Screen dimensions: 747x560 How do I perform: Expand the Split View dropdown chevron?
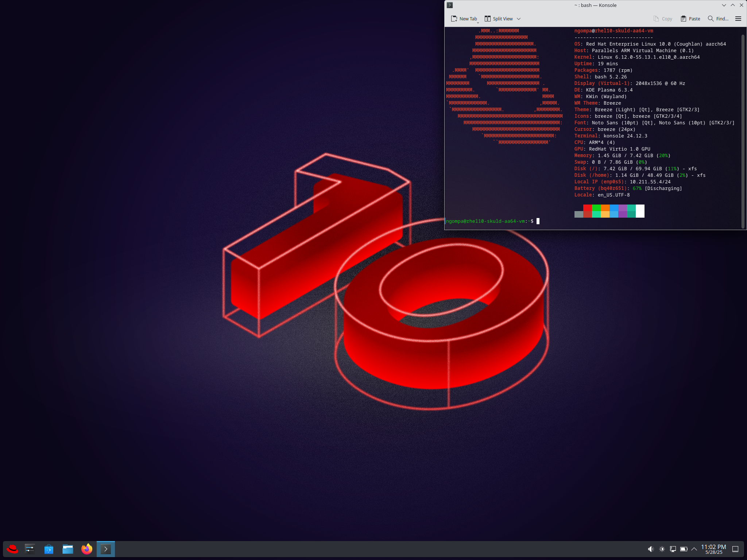pos(519,19)
